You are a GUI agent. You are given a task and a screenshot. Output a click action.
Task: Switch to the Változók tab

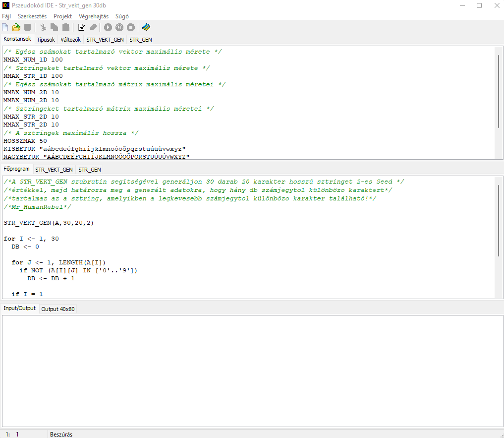pyautogui.click(x=70, y=40)
